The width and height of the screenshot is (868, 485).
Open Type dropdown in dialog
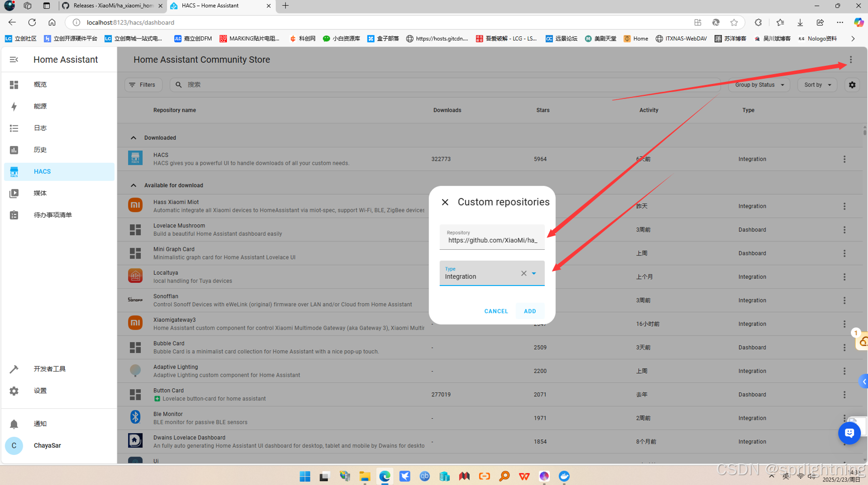[534, 274]
